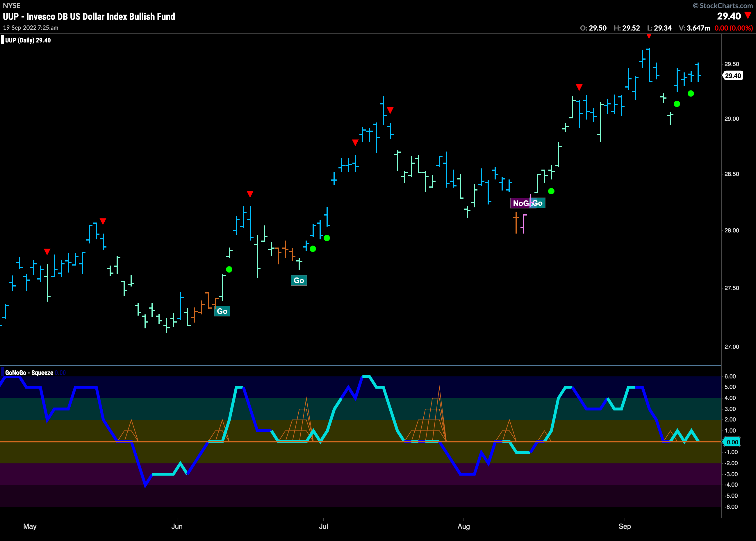Click the 27.50 price axis label
The width and height of the screenshot is (756, 541).
[x=732, y=288]
